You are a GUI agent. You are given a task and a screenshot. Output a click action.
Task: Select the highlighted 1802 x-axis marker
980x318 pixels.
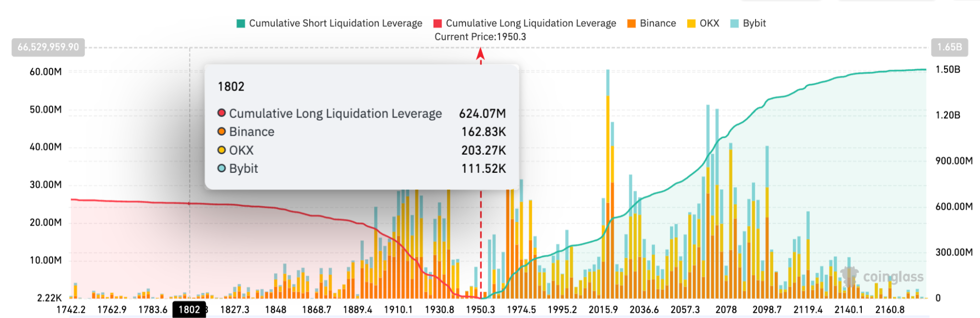(189, 309)
